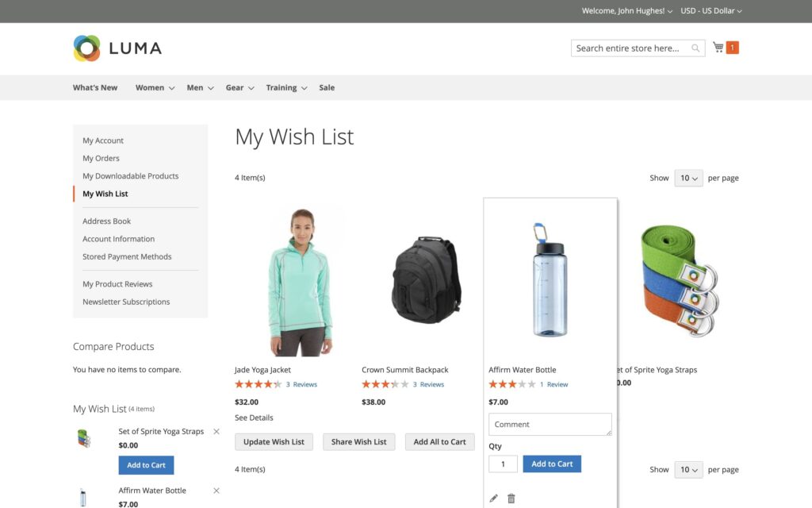Click the $32.00 price of Jade Yoga Jacket

[x=247, y=402]
